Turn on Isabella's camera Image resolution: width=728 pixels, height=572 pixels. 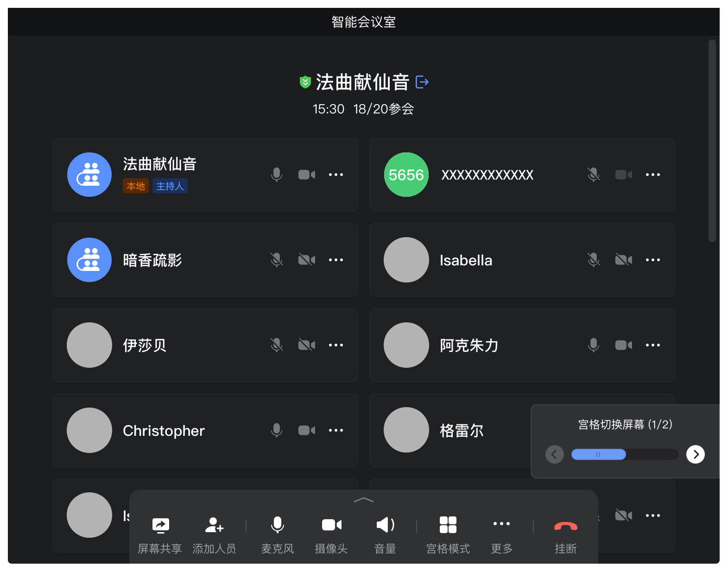tap(624, 260)
